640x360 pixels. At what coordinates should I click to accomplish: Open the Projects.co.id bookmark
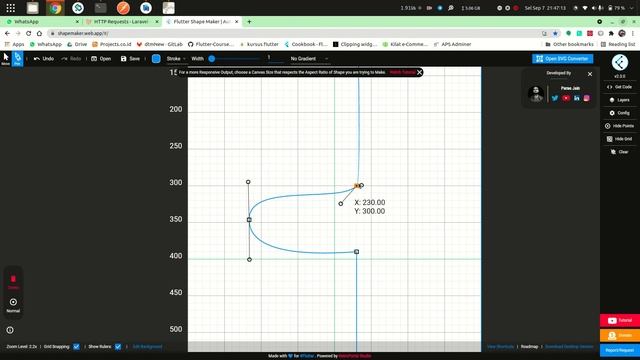[111, 44]
